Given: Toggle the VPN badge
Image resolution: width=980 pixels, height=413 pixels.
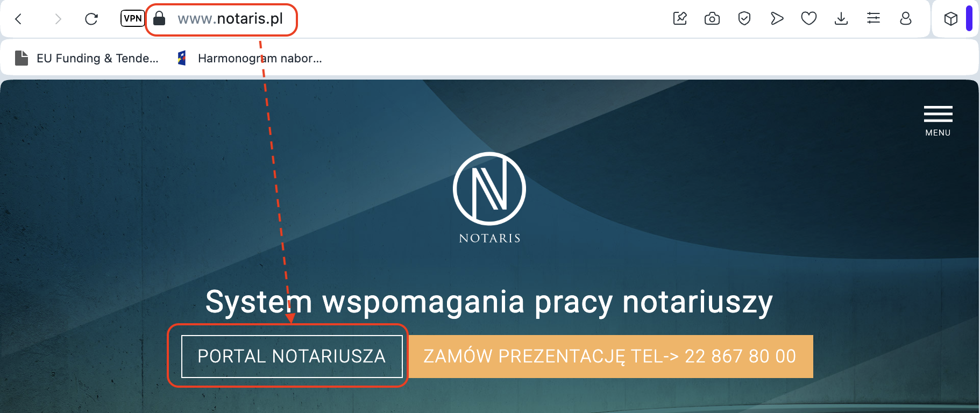Looking at the screenshot, I should [132, 18].
